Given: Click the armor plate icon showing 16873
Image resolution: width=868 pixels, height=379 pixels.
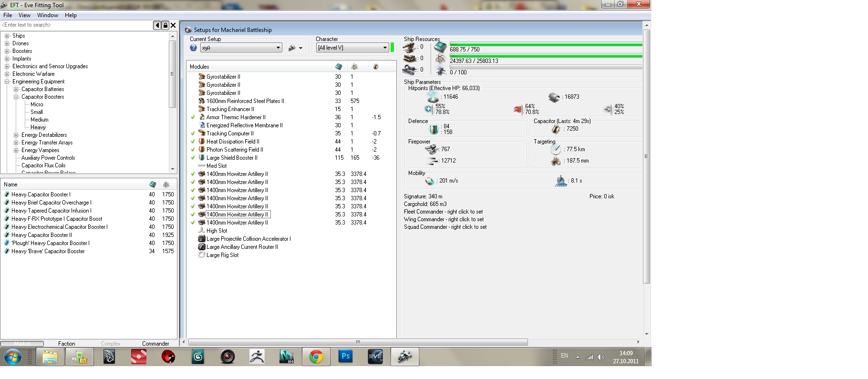Looking at the screenshot, I should (x=554, y=97).
